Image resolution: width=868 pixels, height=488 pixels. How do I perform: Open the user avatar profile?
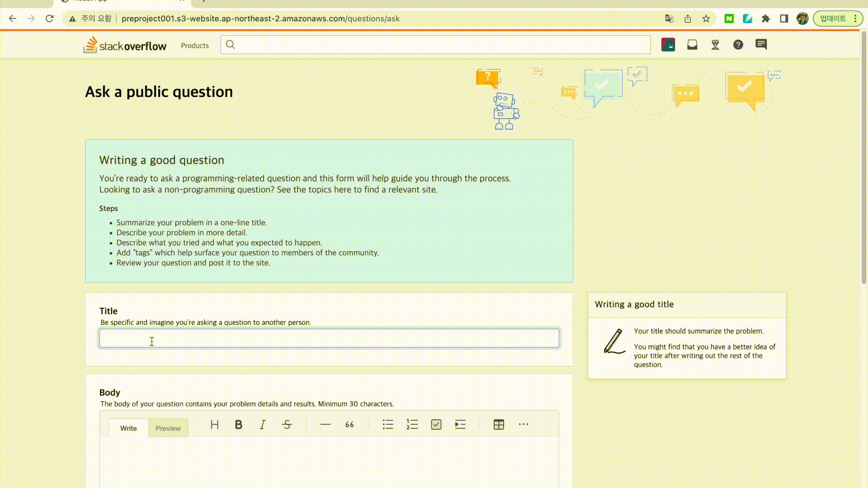[668, 45]
